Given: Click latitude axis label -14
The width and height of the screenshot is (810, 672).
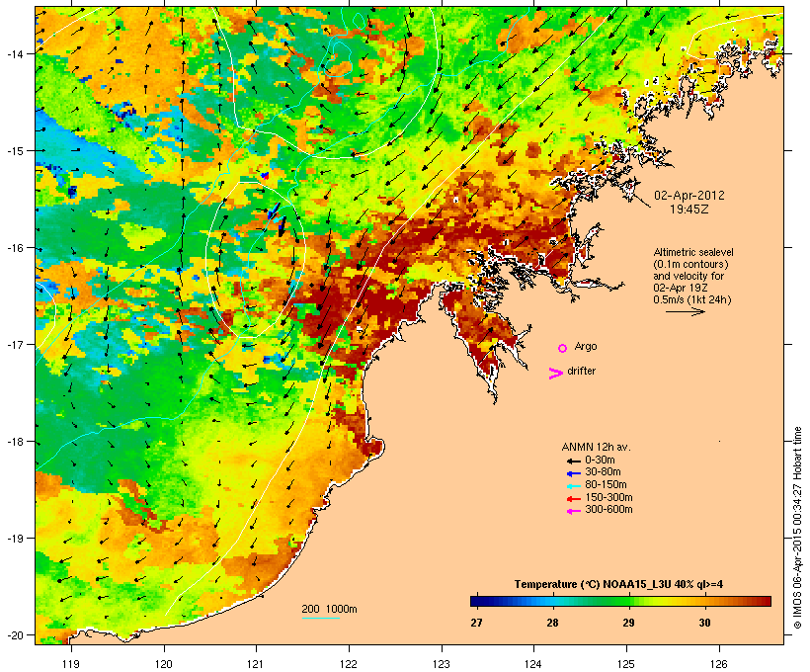Looking at the screenshot, I should [14, 53].
